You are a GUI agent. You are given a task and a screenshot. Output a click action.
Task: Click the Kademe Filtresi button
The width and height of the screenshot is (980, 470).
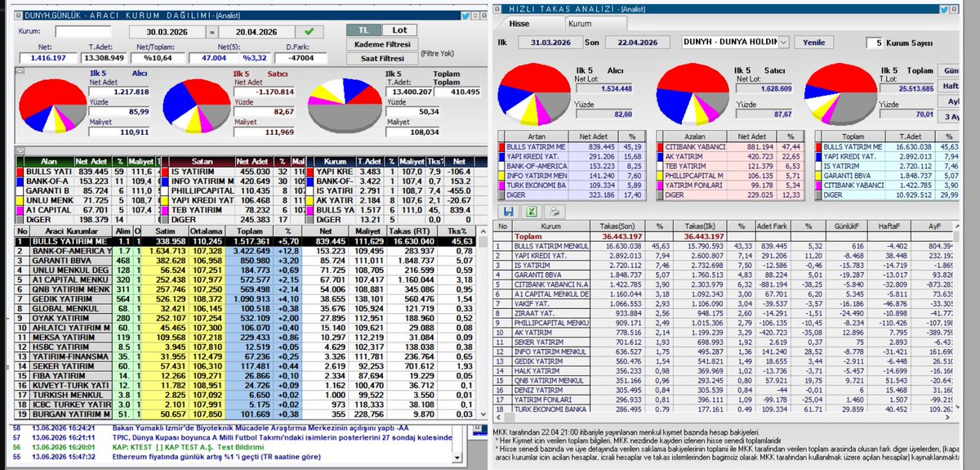383,44
